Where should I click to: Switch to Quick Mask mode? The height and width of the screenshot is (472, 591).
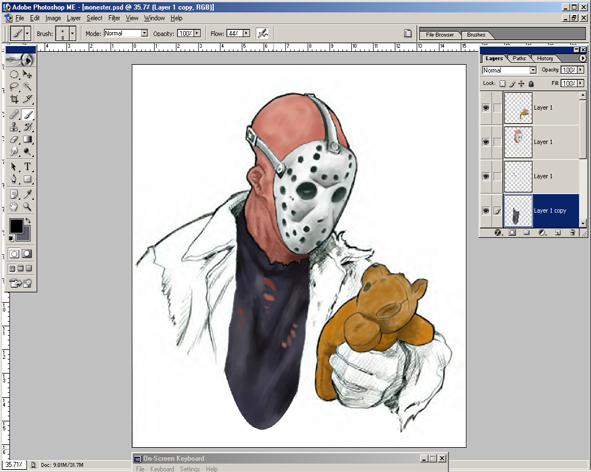[x=27, y=254]
